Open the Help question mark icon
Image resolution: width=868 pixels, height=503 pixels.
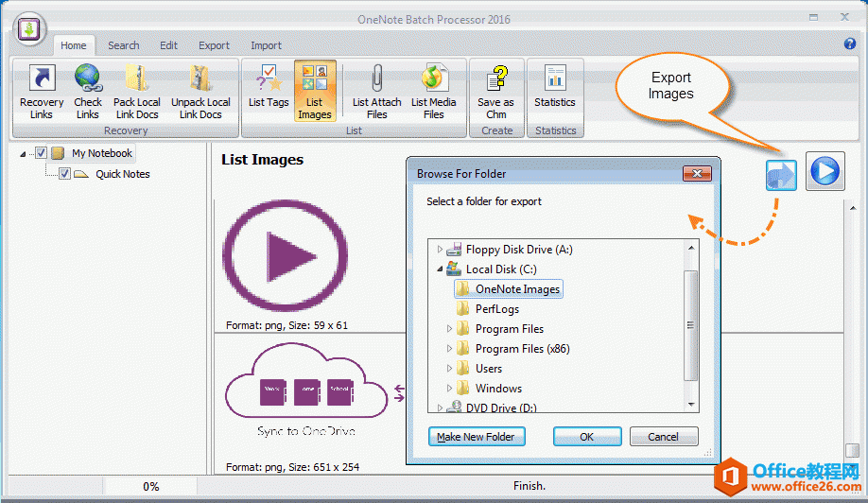[x=850, y=43]
